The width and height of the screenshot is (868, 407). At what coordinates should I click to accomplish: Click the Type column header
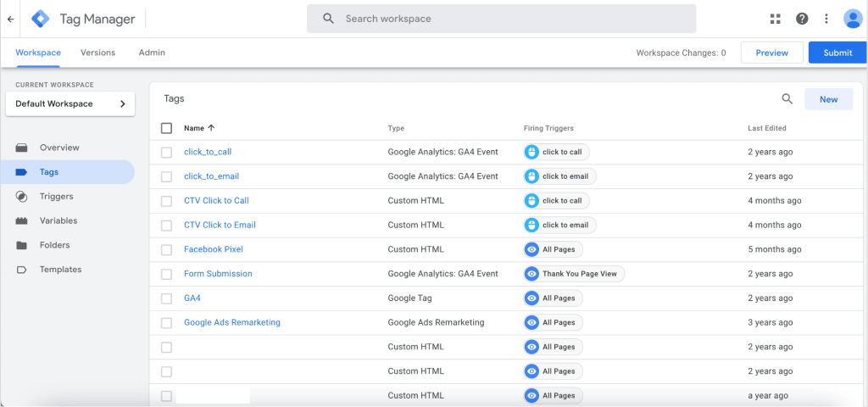click(x=396, y=128)
